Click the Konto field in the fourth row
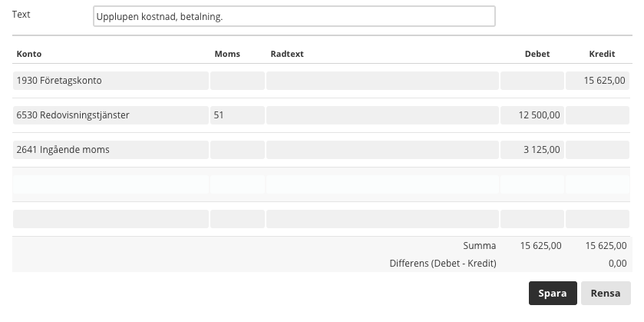 point(111,184)
